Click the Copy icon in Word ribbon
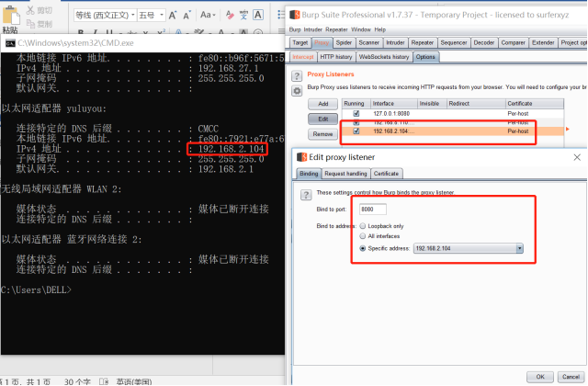This screenshot has width=588, height=386. point(30,24)
